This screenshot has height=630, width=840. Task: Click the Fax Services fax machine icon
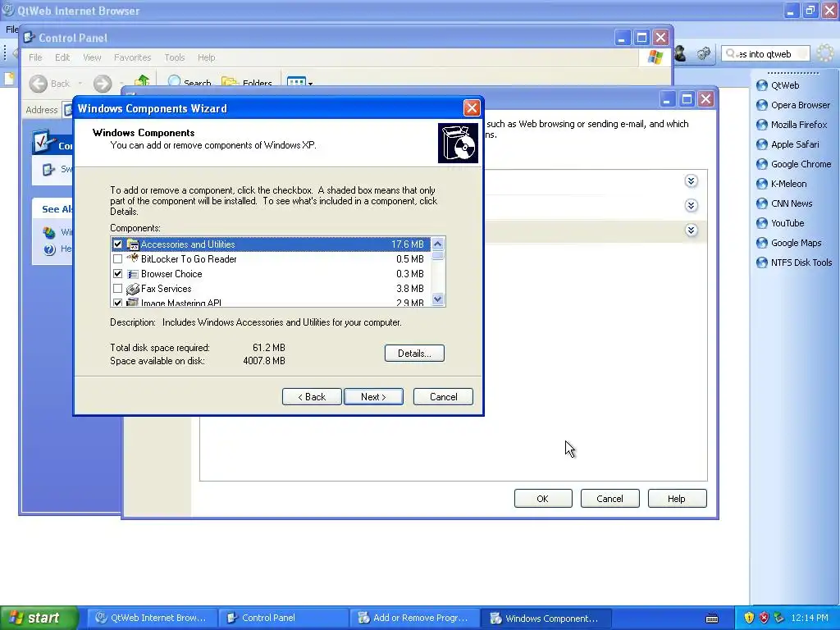(x=132, y=289)
